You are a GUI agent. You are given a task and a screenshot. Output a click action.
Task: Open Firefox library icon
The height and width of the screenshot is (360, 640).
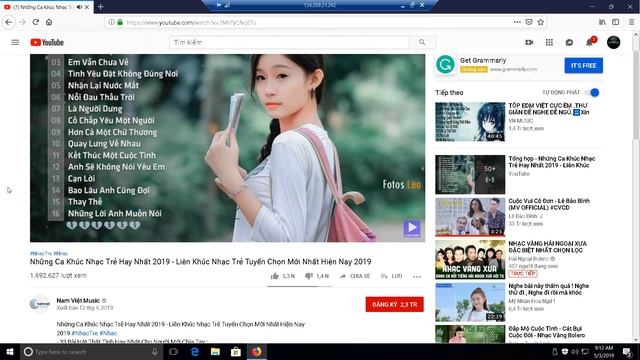[x=602, y=22]
